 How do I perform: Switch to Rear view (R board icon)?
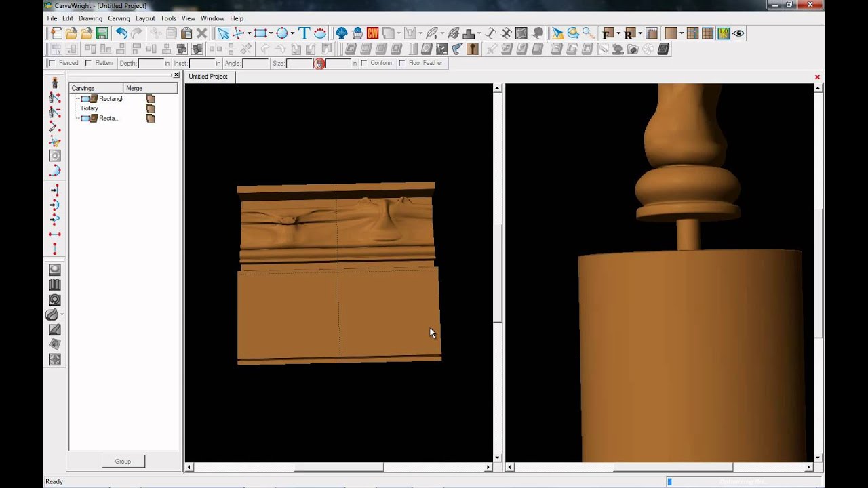(629, 33)
